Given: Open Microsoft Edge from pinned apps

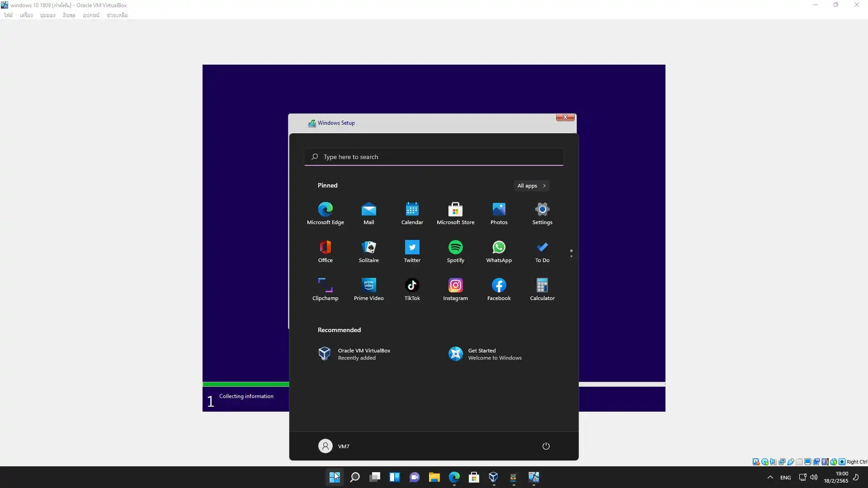Looking at the screenshot, I should coord(325,213).
